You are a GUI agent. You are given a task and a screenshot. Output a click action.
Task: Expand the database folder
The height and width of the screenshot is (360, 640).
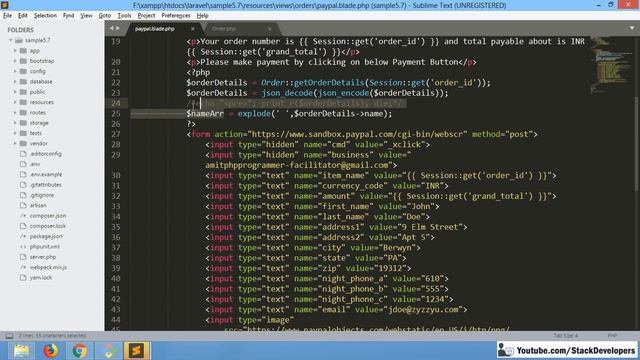(16, 82)
